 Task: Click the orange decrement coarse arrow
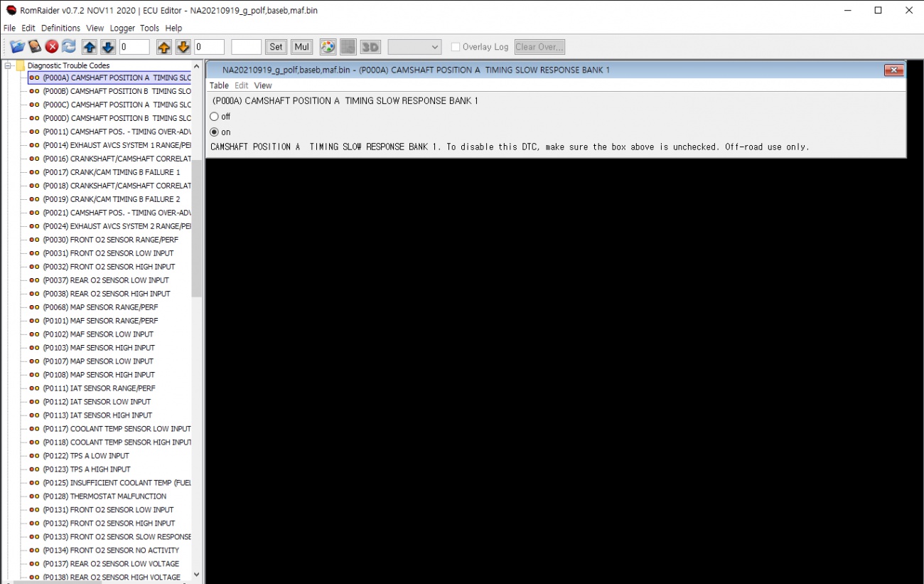click(x=183, y=47)
